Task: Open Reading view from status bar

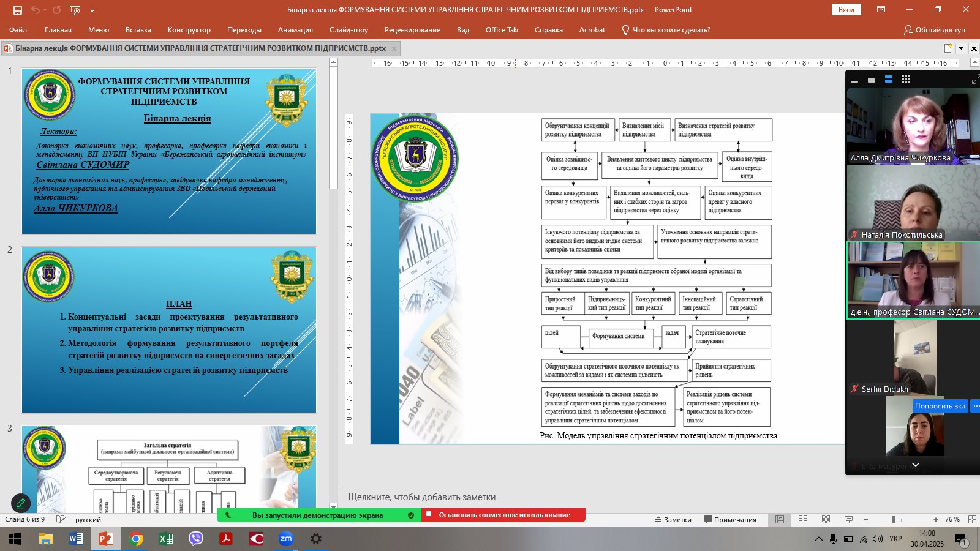Action: pyautogui.click(x=826, y=519)
